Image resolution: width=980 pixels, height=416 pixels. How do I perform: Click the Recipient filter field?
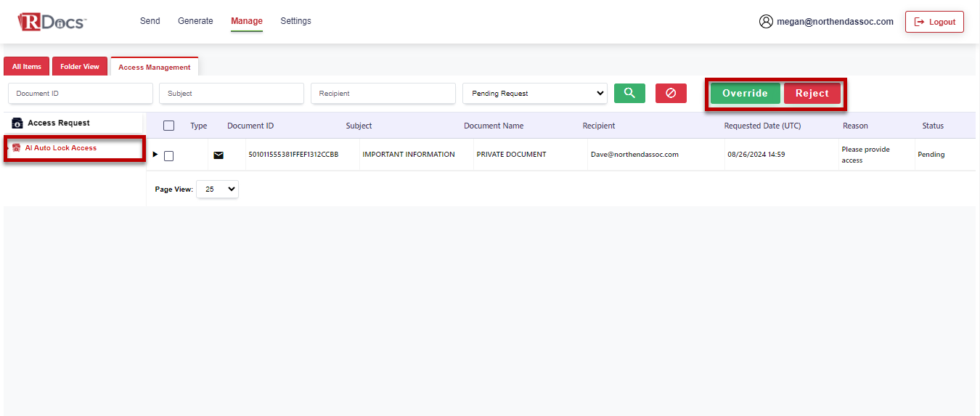tap(383, 93)
